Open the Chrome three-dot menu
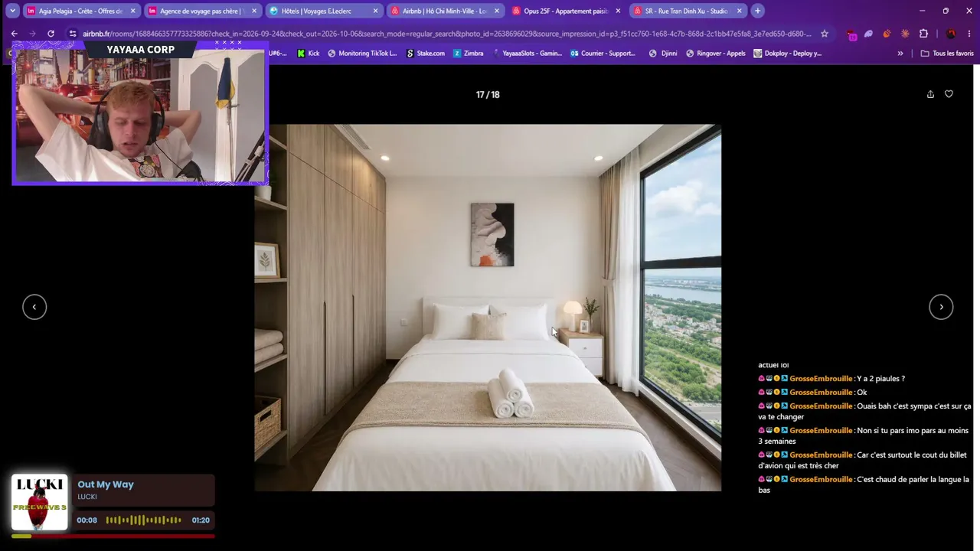This screenshot has height=551, width=980. point(969,34)
